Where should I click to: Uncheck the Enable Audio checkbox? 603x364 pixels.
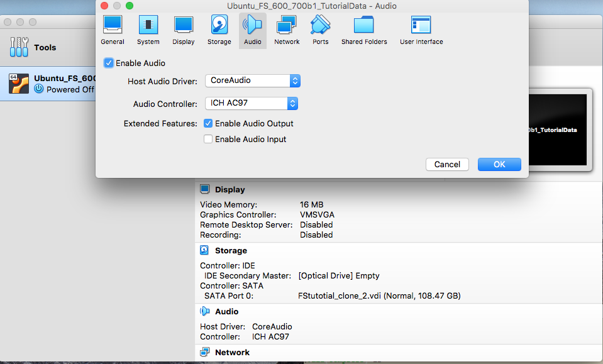pyautogui.click(x=109, y=63)
